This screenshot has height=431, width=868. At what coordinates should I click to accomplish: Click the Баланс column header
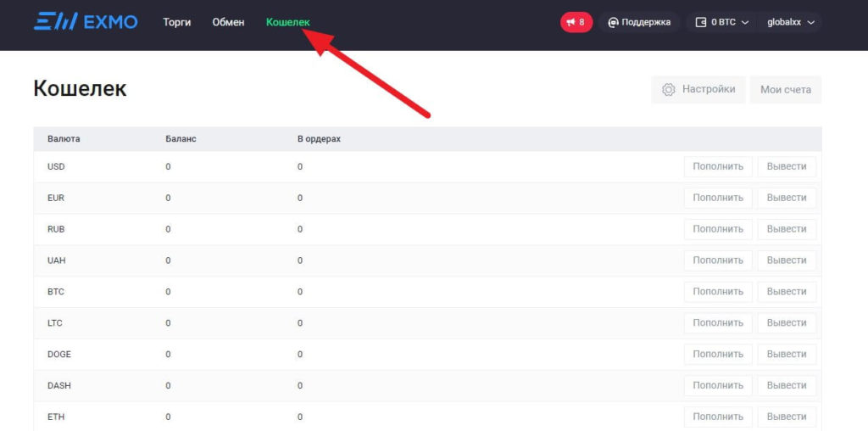(x=181, y=138)
